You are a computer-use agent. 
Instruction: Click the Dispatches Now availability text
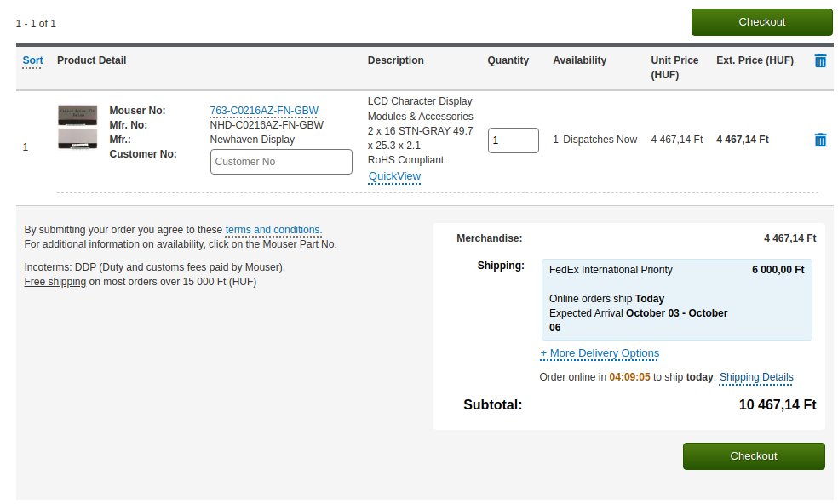(x=600, y=140)
